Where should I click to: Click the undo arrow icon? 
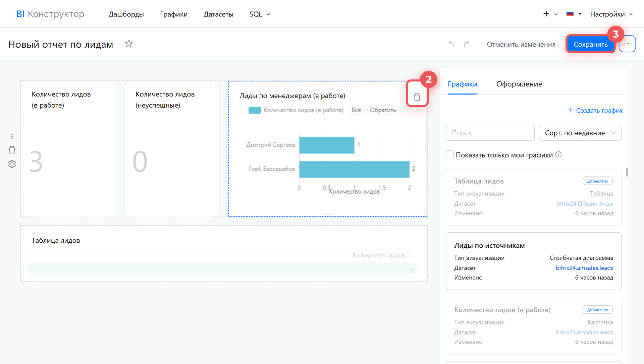click(x=451, y=44)
